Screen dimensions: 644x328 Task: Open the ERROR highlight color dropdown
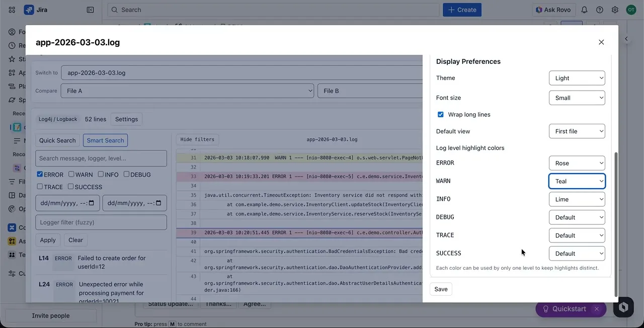pos(577,163)
